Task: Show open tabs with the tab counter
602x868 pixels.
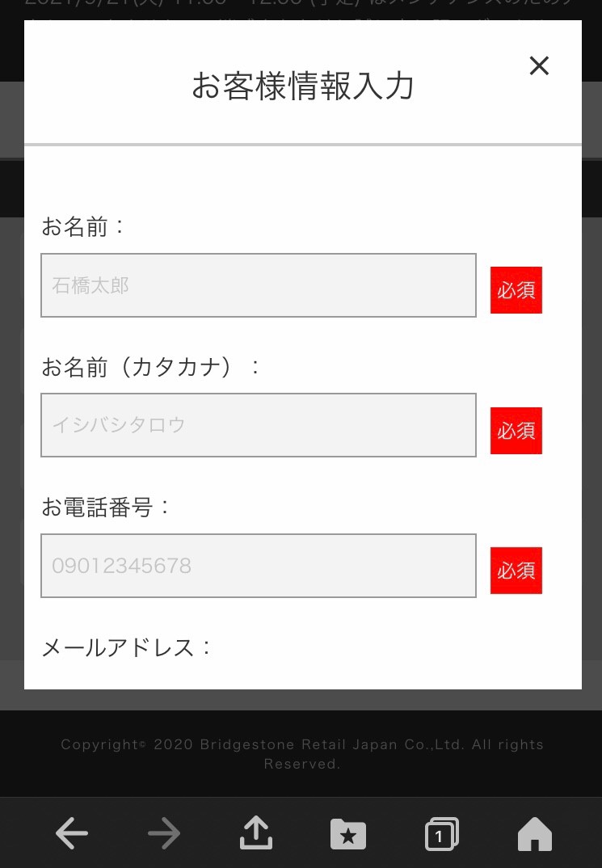Action: click(441, 834)
